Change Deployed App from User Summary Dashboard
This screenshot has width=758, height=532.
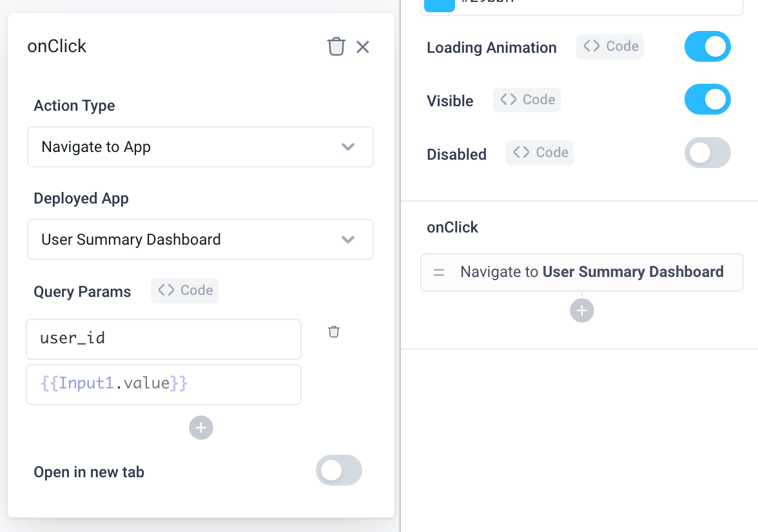(x=200, y=240)
